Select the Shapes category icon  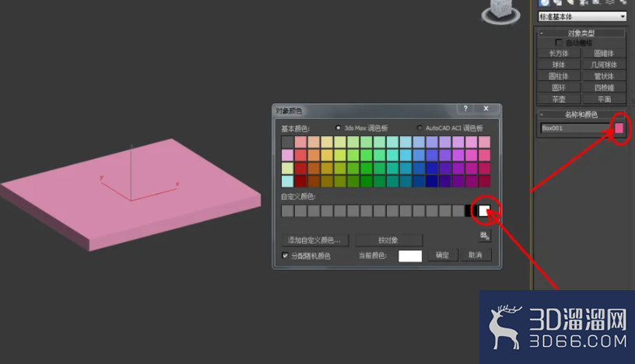tap(558, 2)
